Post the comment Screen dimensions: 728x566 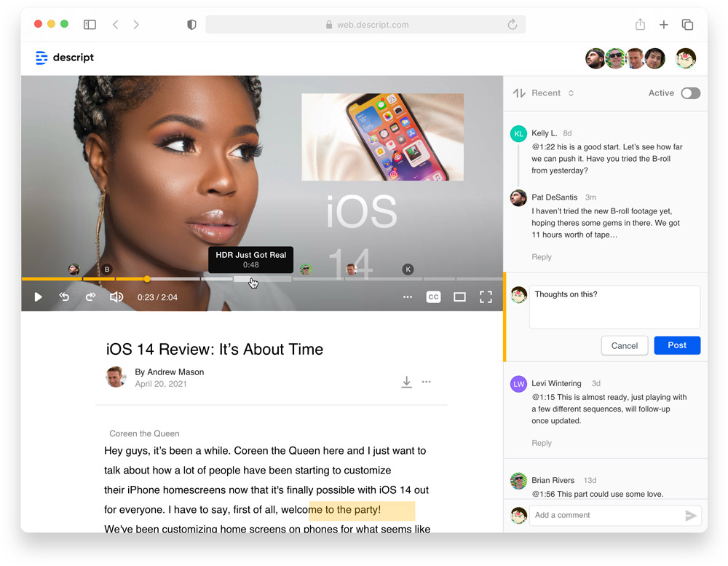click(676, 345)
